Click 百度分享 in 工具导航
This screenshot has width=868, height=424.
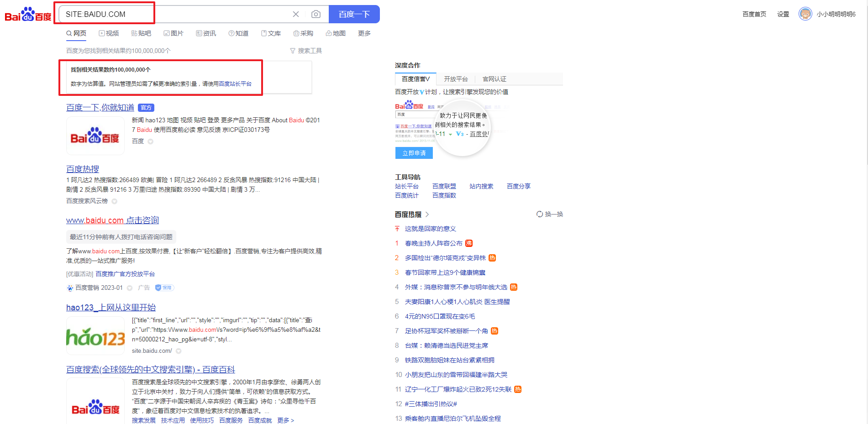tap(519, 186)
